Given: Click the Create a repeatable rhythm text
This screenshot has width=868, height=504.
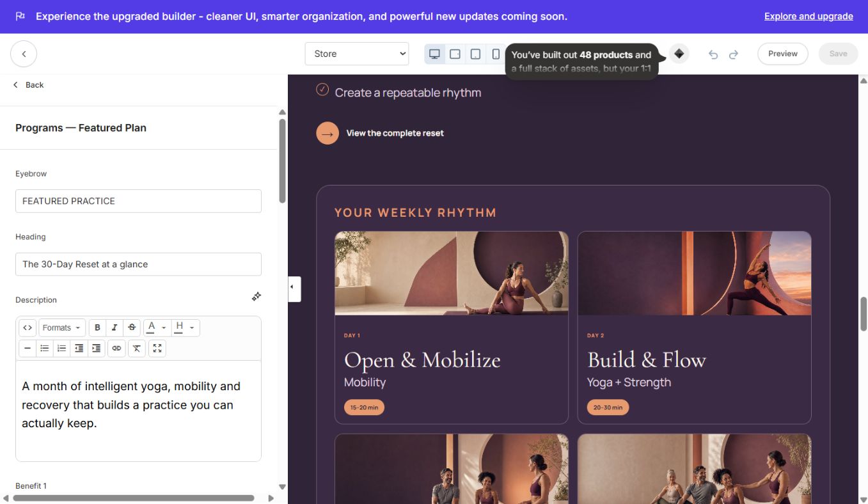Looking at the screenshot, I should pyautogui.click(x=408, y=93).
